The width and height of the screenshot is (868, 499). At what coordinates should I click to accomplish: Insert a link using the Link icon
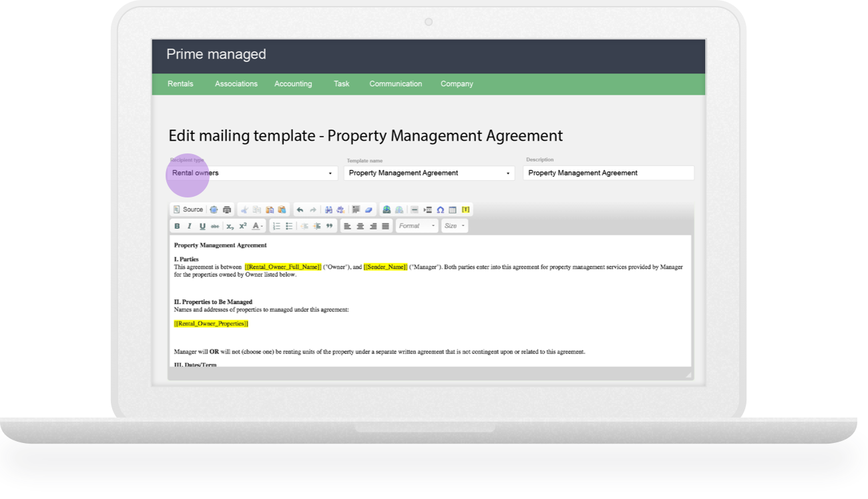[x=387, y=209]
